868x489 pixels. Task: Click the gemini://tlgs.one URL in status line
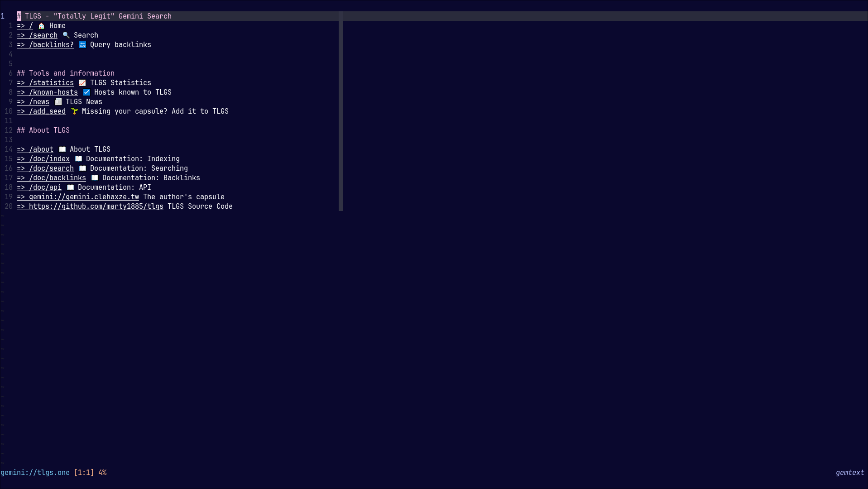(35, 473)
